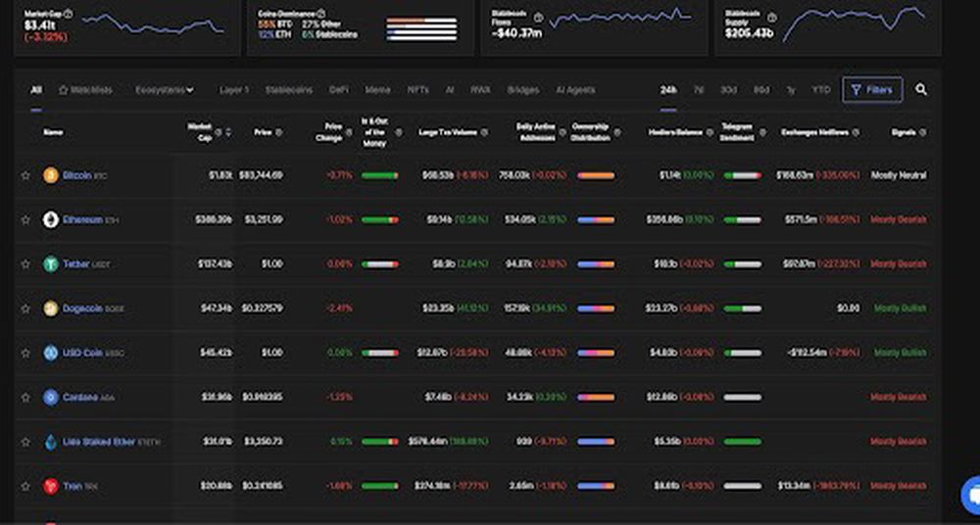The width and height of the screenshot is (980, 525).
Task: Click Ownership Distribution info icon
Action: coord(617,132)
